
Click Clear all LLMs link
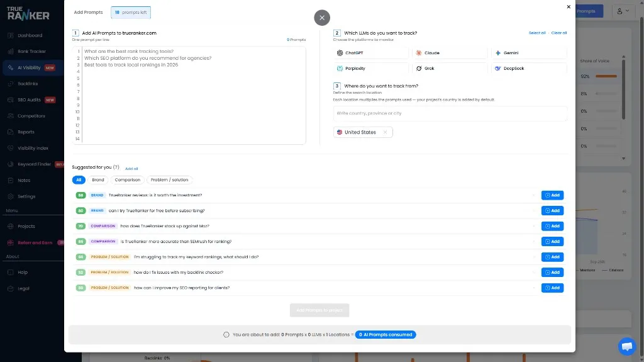coord(558,33)
